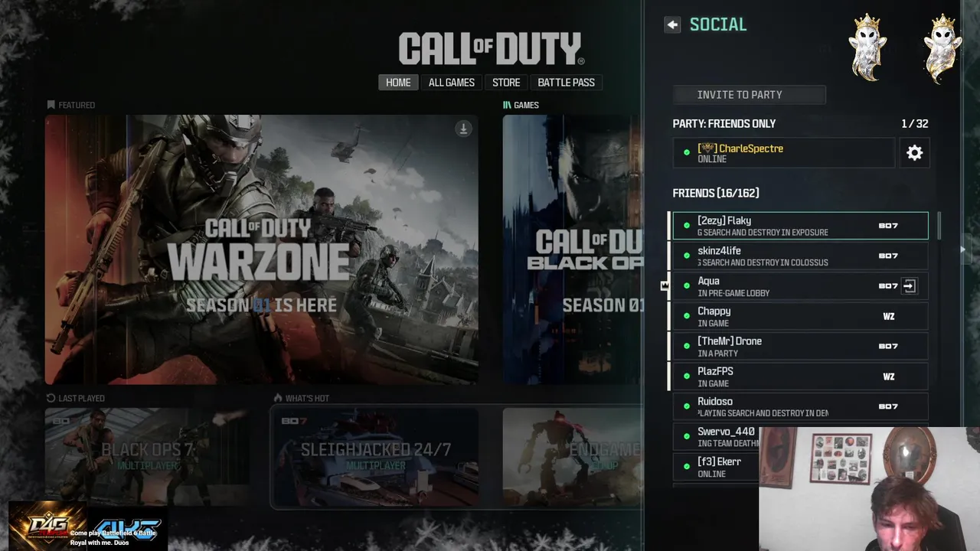Open the BATTLE PASS tab
Viewport: 980px width, 551px height.
coord(566,83)
